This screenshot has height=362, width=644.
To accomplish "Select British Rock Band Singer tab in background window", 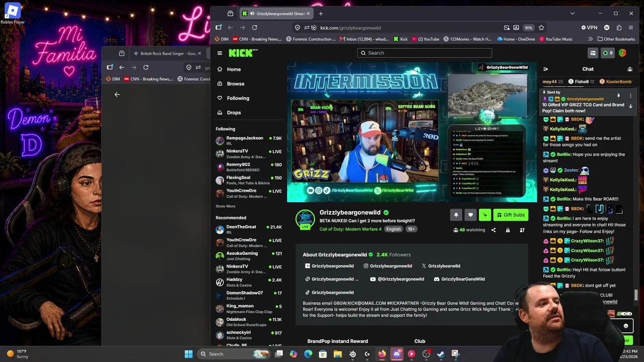I will pyautogui.click(x=168, y=53).
